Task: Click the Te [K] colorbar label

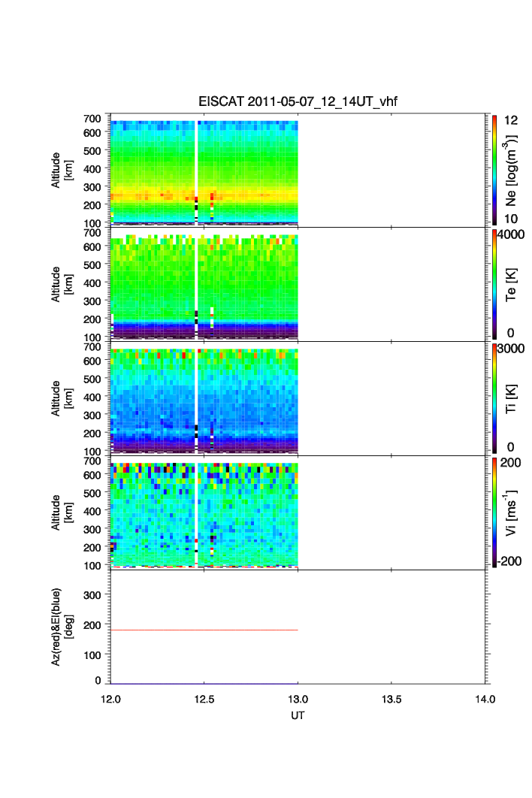Action: tap(512, 285)
